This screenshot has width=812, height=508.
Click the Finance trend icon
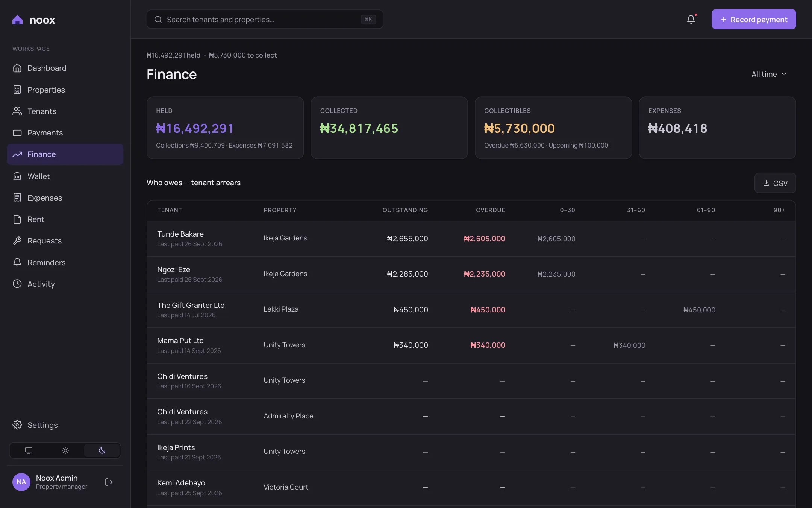[17, 154]
